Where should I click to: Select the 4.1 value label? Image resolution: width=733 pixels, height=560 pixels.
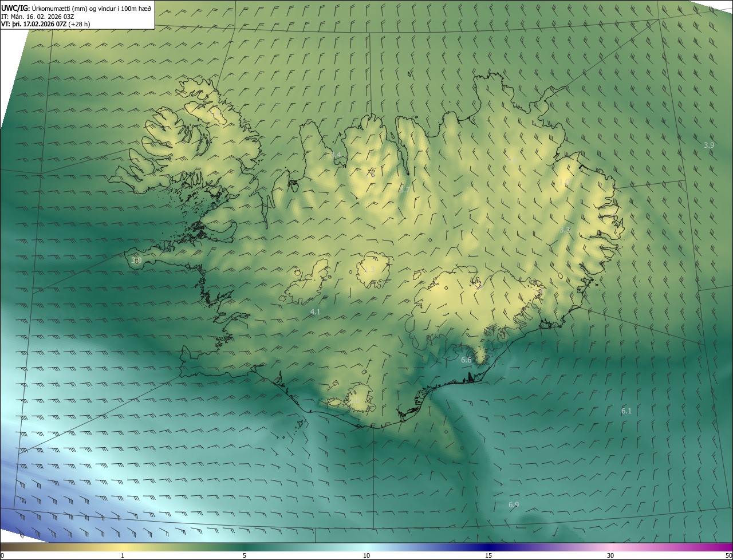point(315,312)
